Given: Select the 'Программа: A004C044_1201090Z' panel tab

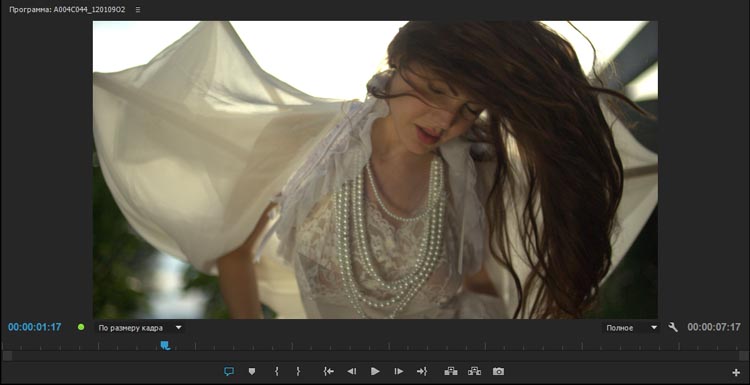Looking at the screenshot, I should tap(67, 10).
